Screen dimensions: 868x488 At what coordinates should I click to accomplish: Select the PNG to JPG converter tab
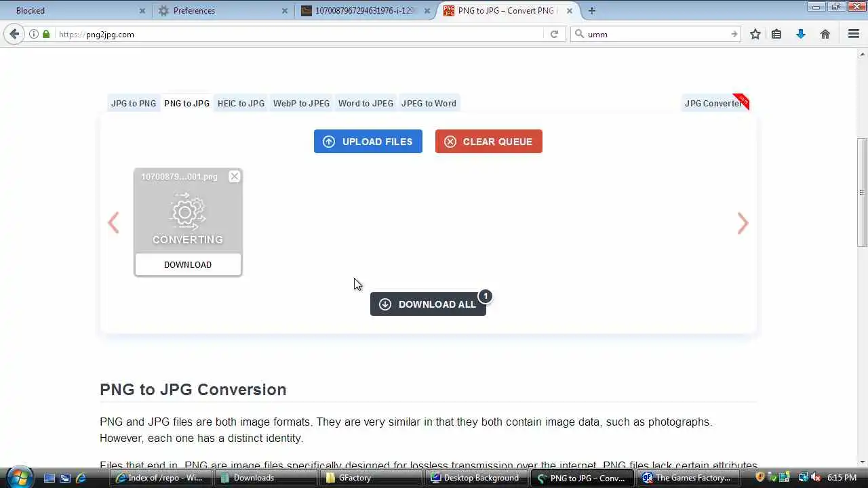[x=186, y=103]
